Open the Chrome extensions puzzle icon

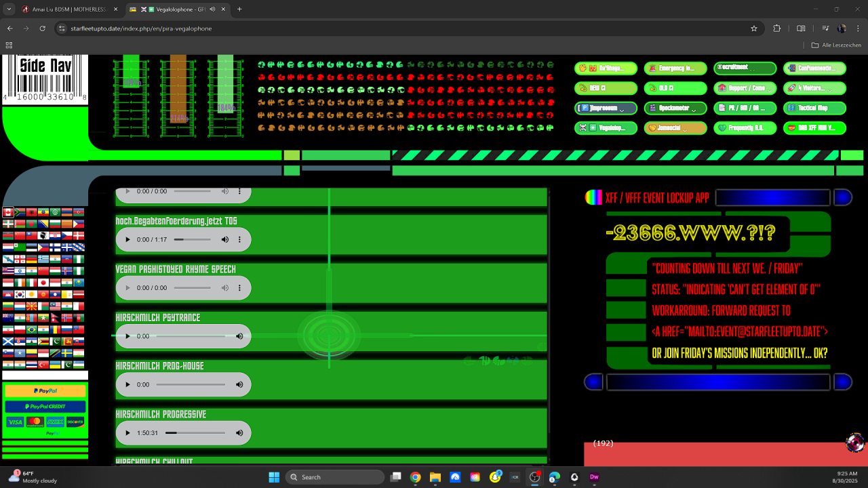777,28
